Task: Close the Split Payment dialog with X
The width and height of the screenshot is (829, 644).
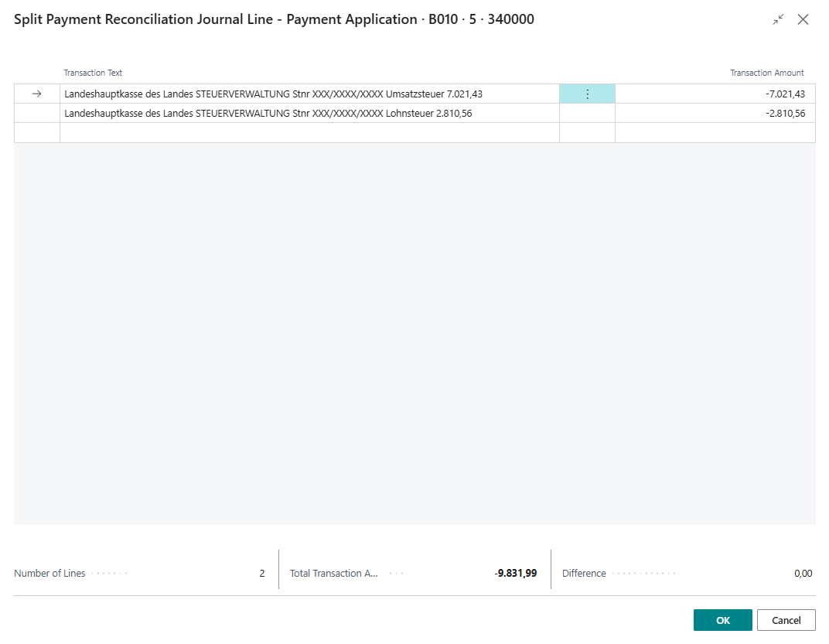Action: point(803,19)
